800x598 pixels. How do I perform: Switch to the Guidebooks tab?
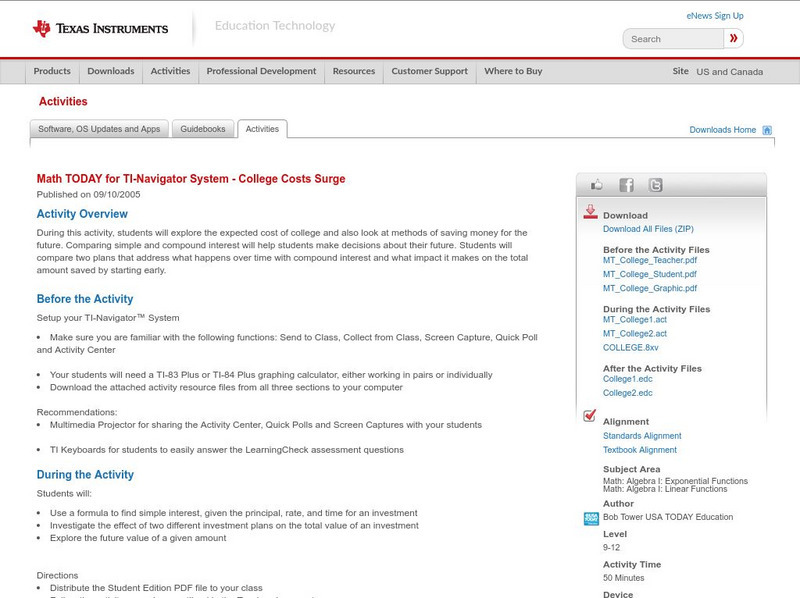[203, 129]
